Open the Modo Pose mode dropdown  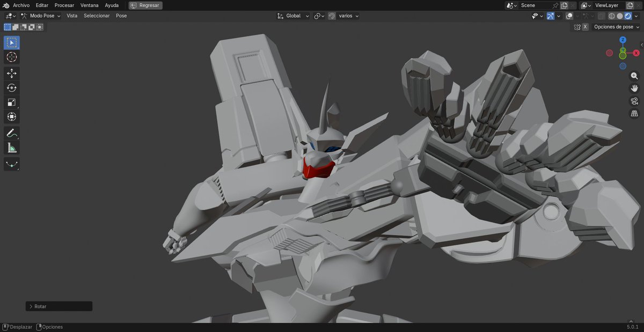coord(41,16)
